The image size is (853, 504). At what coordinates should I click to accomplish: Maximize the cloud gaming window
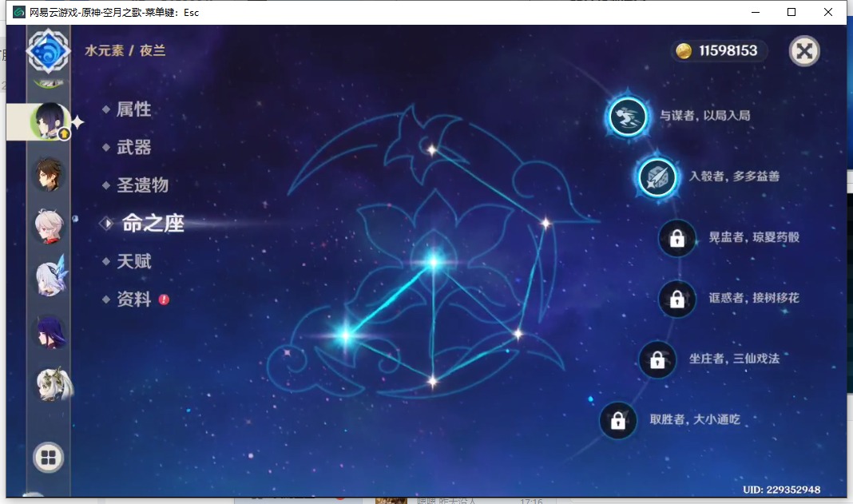click(x=792, y=12)
